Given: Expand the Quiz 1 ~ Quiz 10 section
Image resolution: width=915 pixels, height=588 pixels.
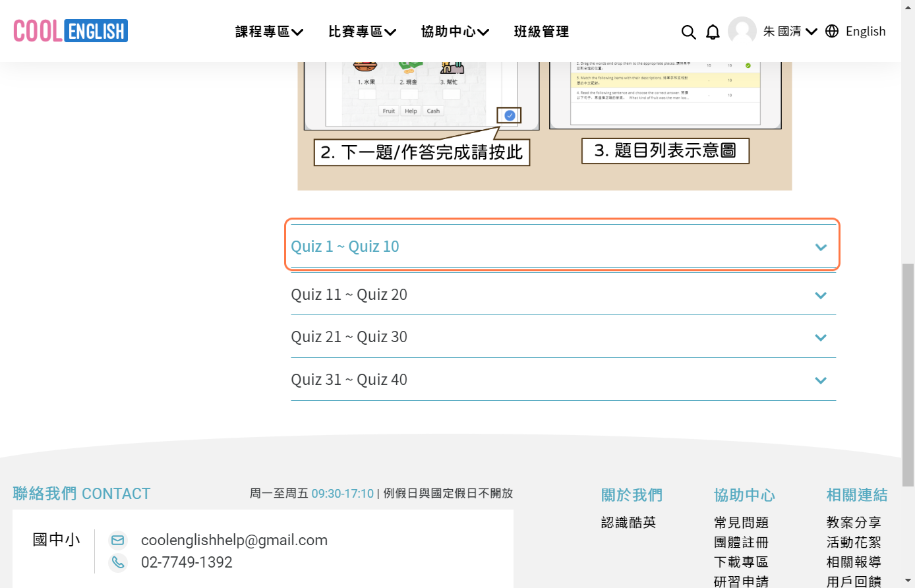Looking at the screenshot, I should [x=563, y=247].
